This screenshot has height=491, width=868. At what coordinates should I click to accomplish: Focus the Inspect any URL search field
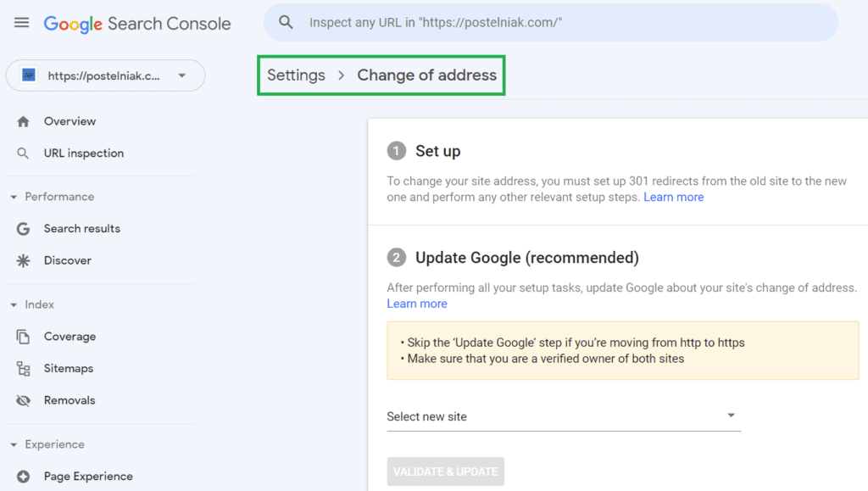[x=551, y=23]
